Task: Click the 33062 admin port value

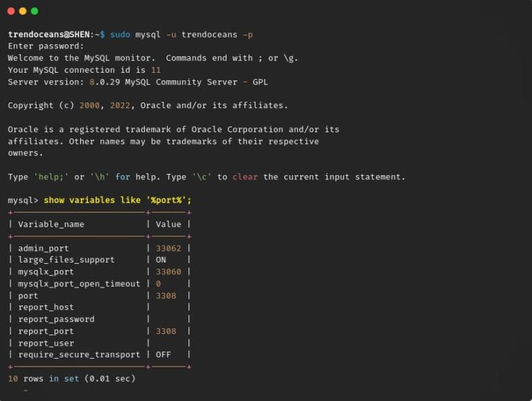Action: [168, 248]
